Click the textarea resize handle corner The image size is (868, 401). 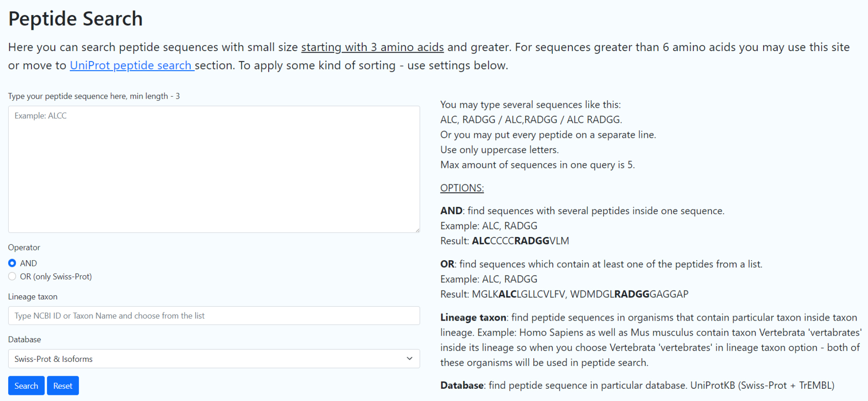[417, 230]
